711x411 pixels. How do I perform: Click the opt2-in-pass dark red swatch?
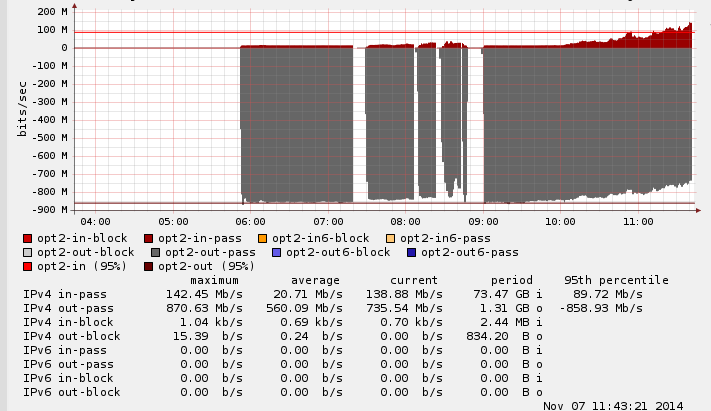(148, 239)
